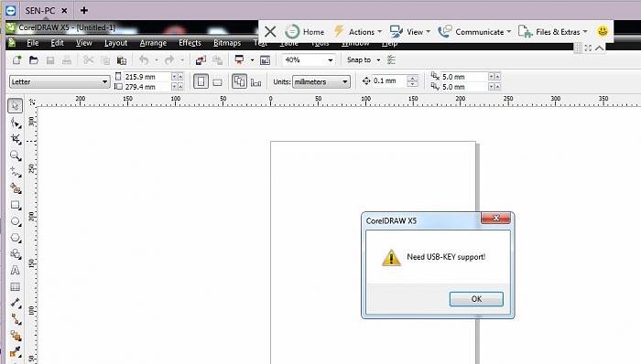
Task: Open CorelDRAW's View menu
Action: tap(84, 43)
